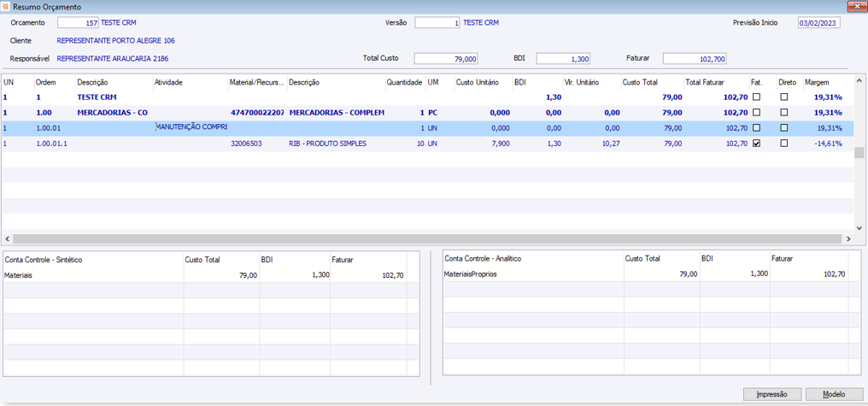The width and height of the screenshot is (868, 406).
Task: Check the Direto checkbox on TESTE CRM row
Action: point(784,97)
